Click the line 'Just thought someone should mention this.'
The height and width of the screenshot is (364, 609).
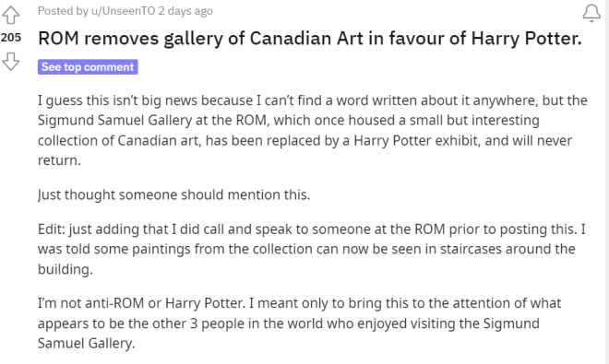tap(174, 194)
